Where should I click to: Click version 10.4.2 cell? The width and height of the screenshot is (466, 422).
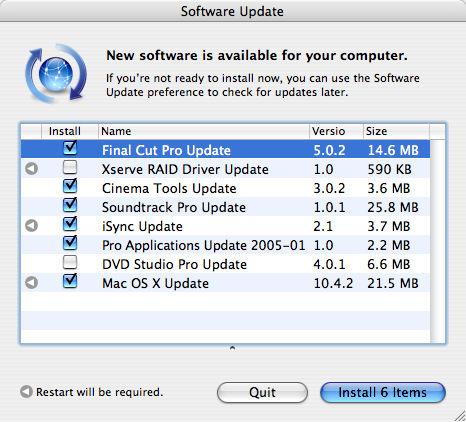333,283
